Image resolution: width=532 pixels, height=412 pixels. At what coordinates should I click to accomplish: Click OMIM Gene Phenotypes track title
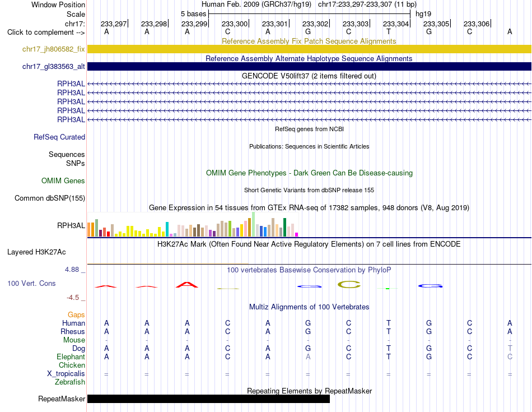[x=309, y=173]
